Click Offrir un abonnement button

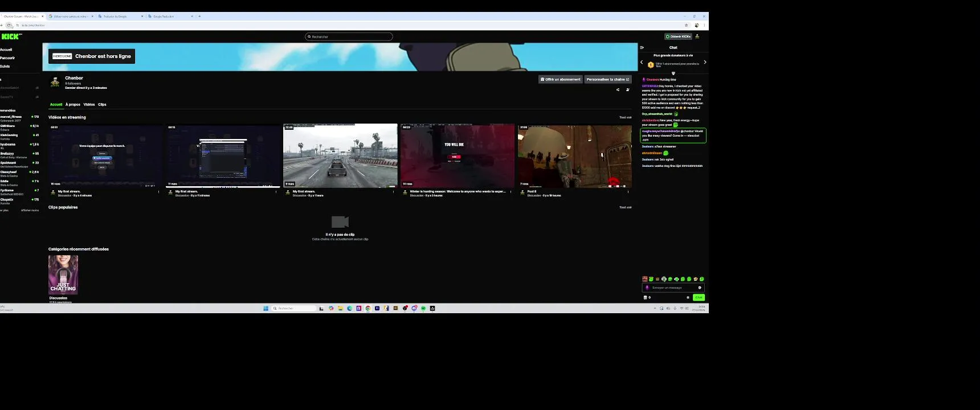tap(560, 79)
